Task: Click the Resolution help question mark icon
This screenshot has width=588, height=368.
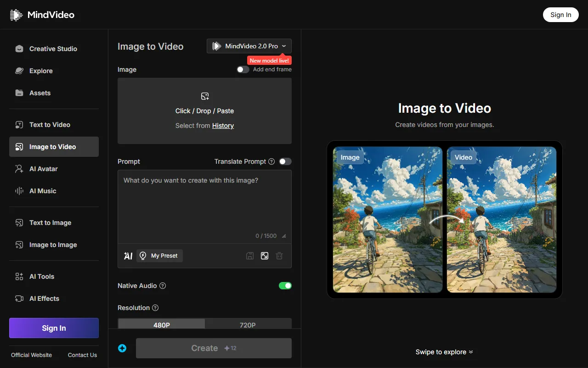Action: click(155, 308)
